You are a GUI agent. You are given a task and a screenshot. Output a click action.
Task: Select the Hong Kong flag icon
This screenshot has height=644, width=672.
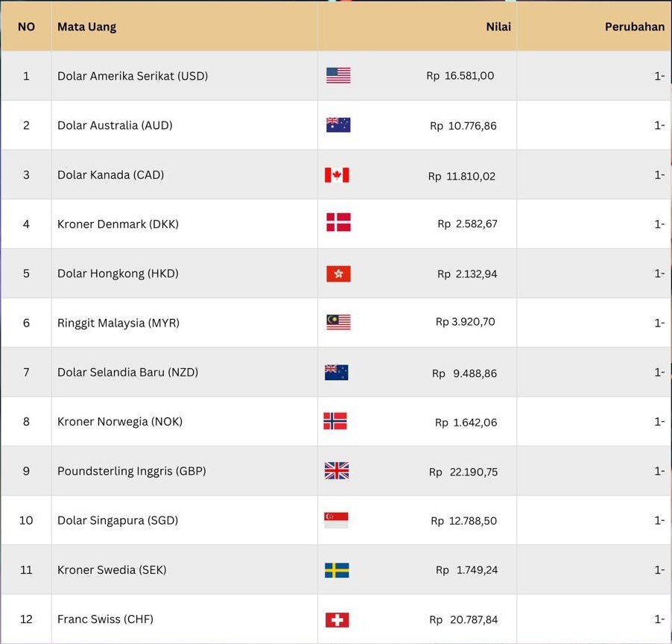338,274
